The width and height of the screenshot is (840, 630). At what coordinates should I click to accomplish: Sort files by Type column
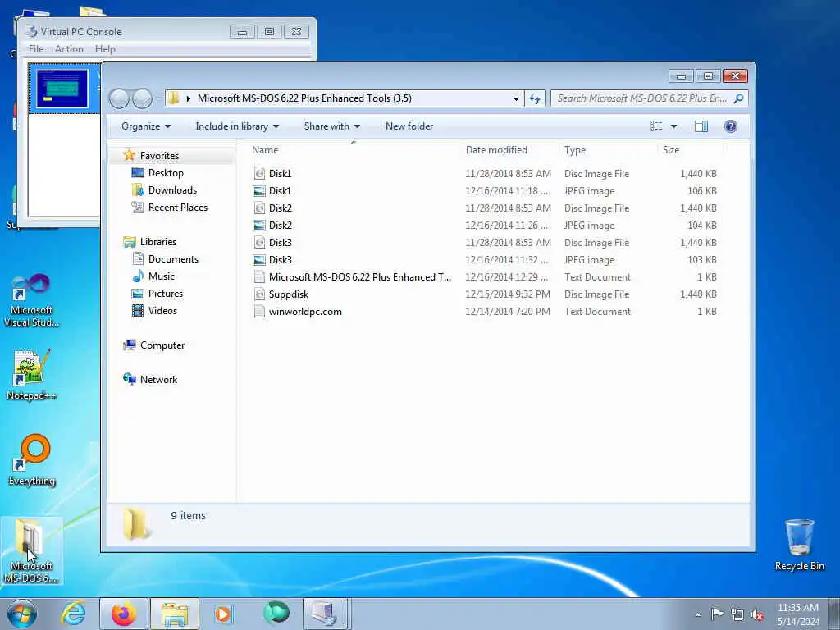575,150
